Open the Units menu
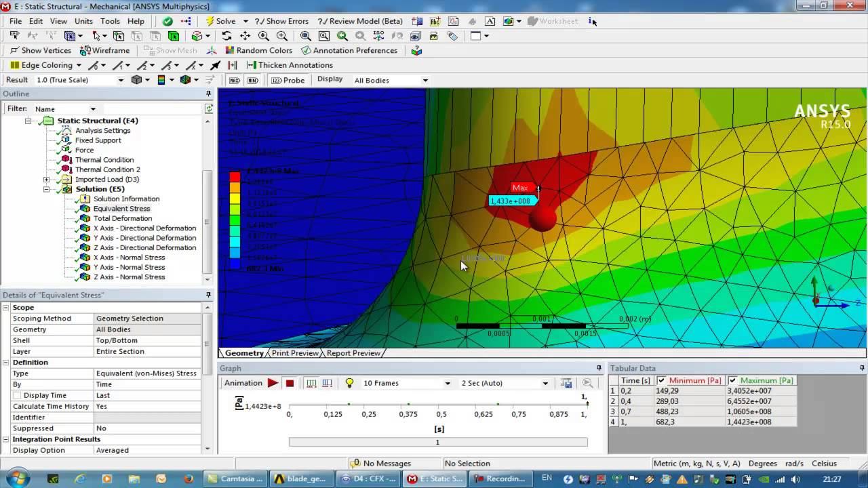Screen dimensions: 868x488 [83, 21]
